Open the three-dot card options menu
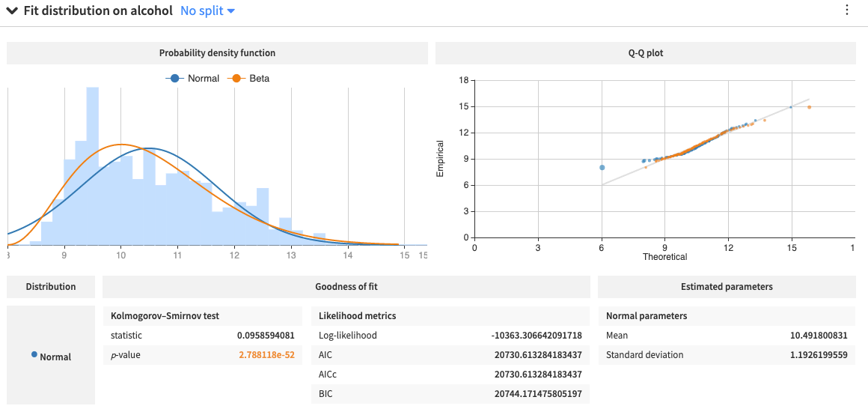The height and width of the screenshot is (406, 868). click(x=847, y=10)
